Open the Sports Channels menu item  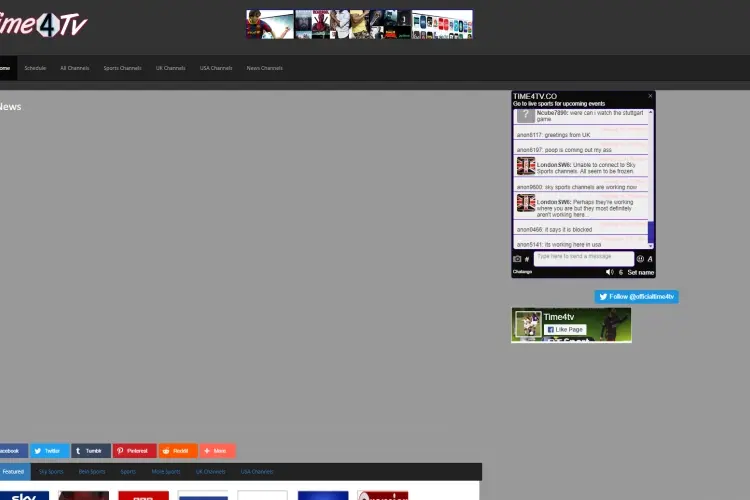[x=122, y=68]
